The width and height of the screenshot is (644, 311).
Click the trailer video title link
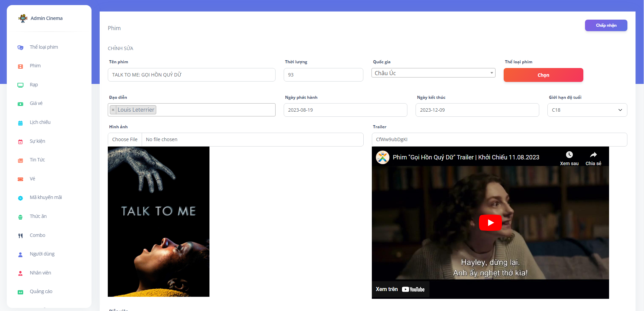coord(466,157)
